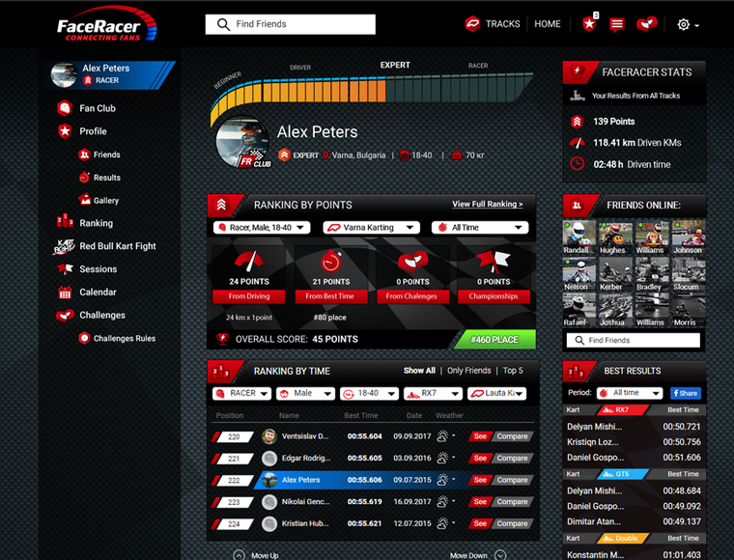
Task: Open Nelson friend thumbnail
Action: click(579, 273)
